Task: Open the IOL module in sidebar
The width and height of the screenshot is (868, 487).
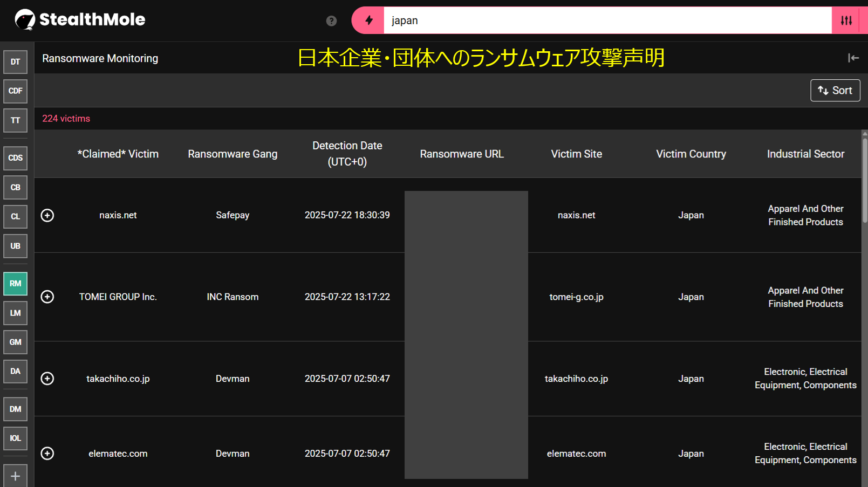Action: (15, 438)
